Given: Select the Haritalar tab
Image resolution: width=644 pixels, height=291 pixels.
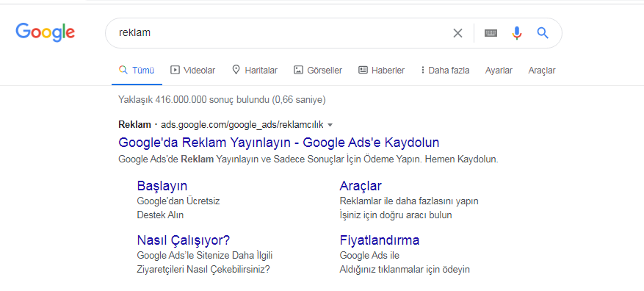Looking at the screenshot, I should [x=255, y=71].
